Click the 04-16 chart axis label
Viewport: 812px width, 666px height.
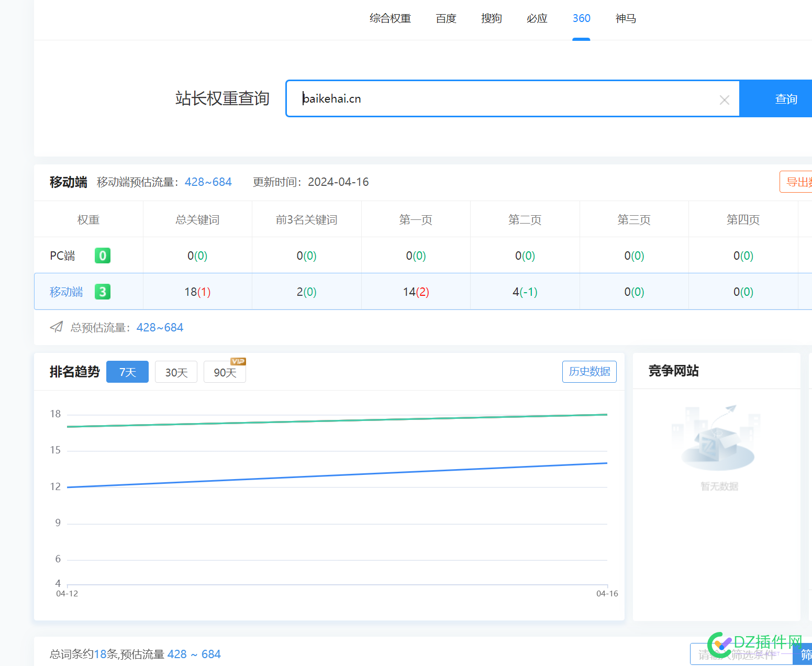607,593
